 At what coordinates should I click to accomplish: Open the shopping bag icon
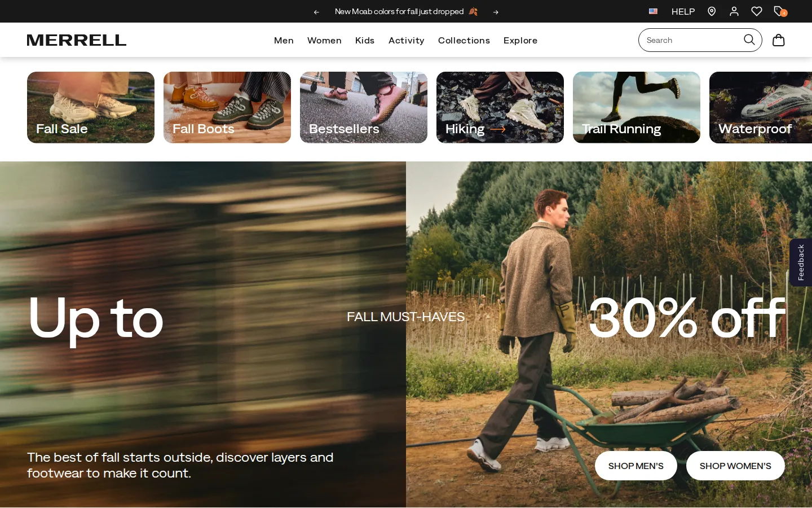click(778, 40)
